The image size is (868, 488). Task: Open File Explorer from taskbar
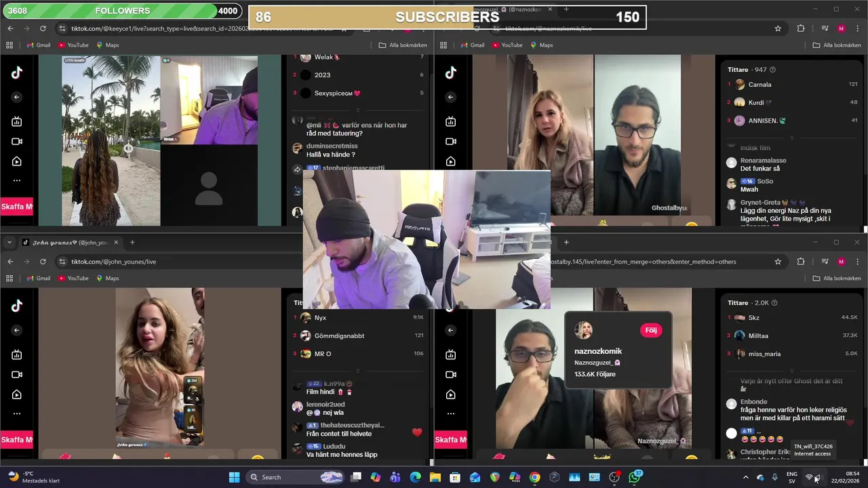(435, 477)
